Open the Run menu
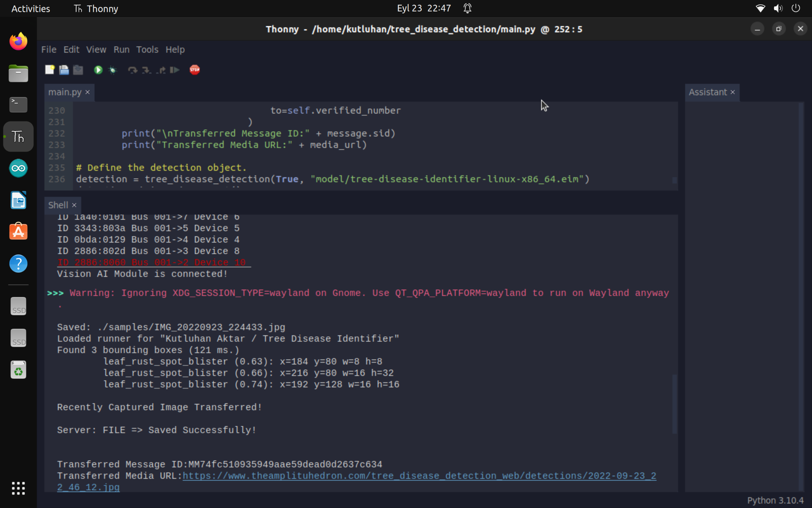 121,49
